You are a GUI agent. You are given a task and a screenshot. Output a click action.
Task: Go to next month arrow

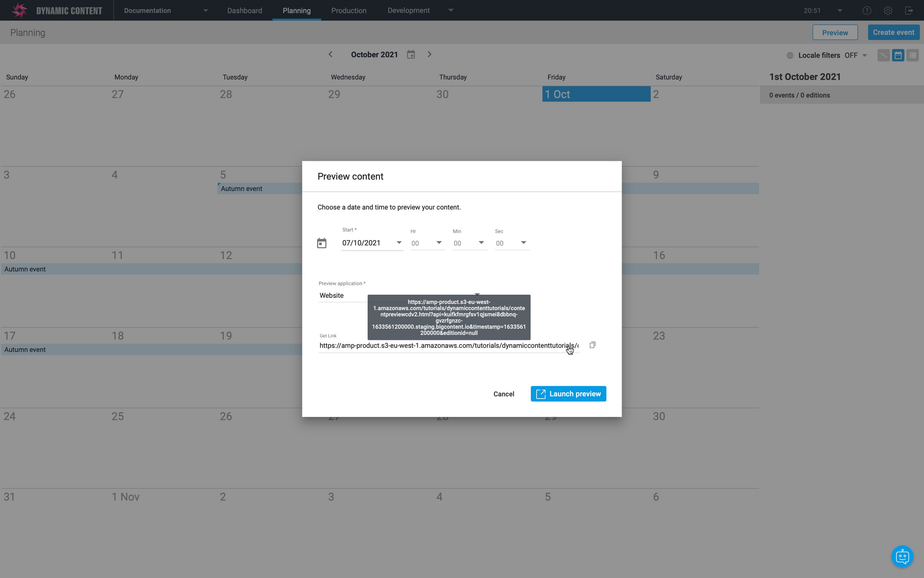429,55
